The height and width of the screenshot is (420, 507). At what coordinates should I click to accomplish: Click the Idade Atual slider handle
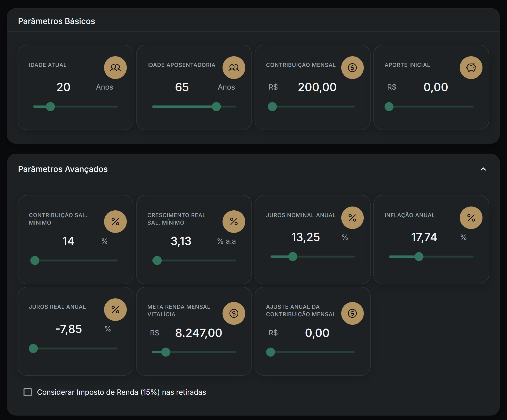[51, 106]
